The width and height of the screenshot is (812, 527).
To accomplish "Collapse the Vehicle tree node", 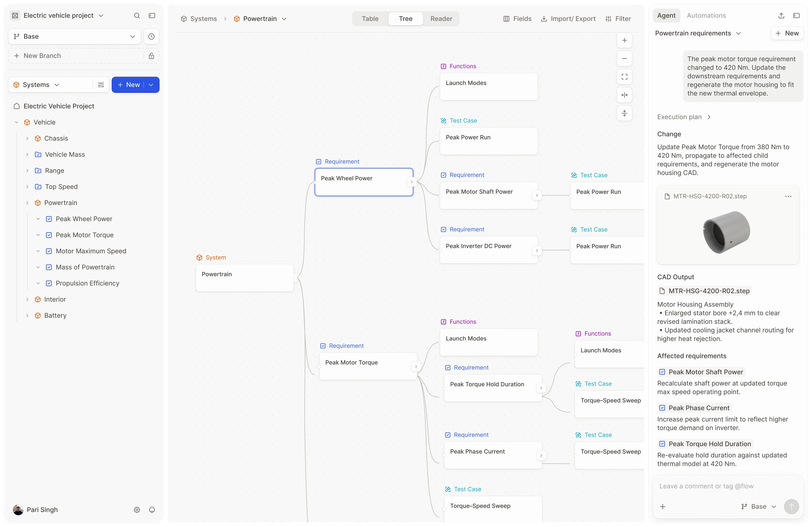I will click(x=16, y=122).
